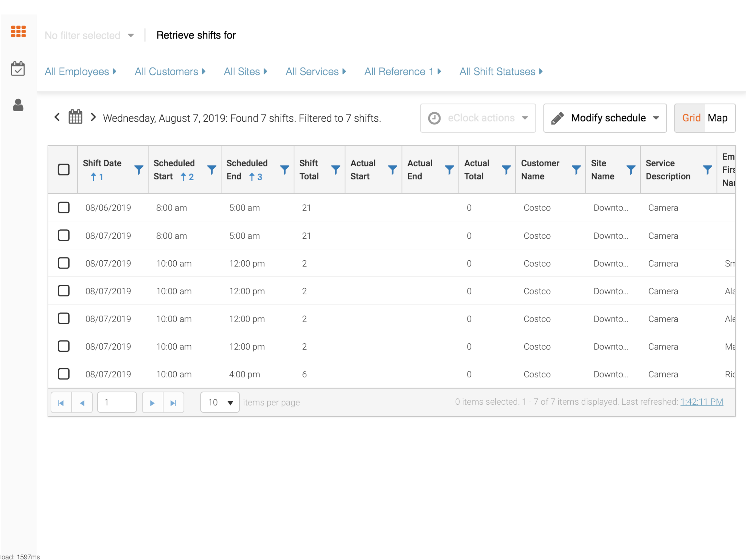Check the 08/07/2019 8:00 am shift
747x560 pixels.
pos(63,235)
